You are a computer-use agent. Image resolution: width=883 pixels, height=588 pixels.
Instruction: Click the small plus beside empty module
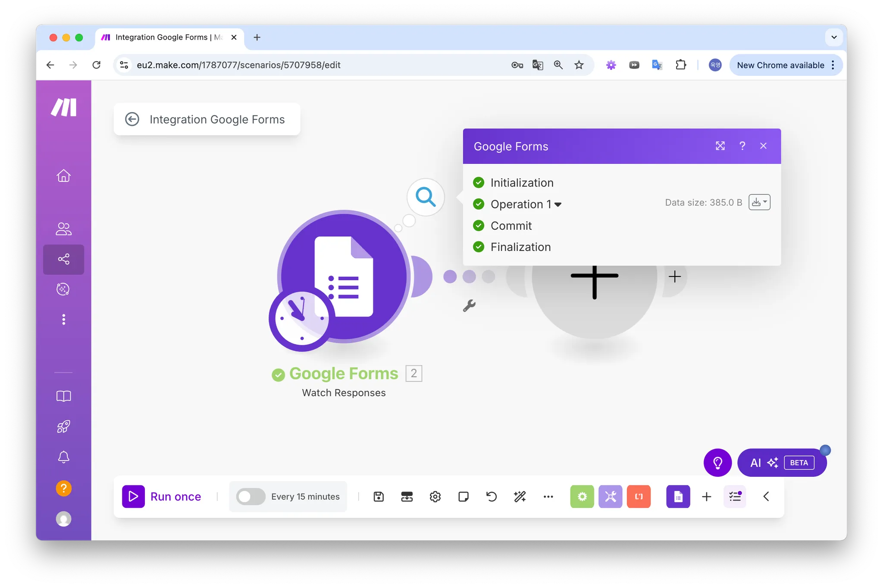click(x=675, y=276)
